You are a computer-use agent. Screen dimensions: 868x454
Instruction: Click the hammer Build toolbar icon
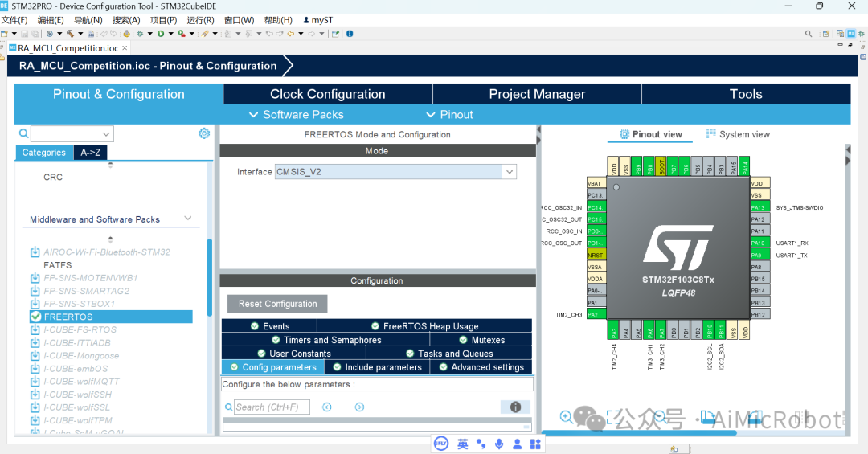tap(70, 34)
